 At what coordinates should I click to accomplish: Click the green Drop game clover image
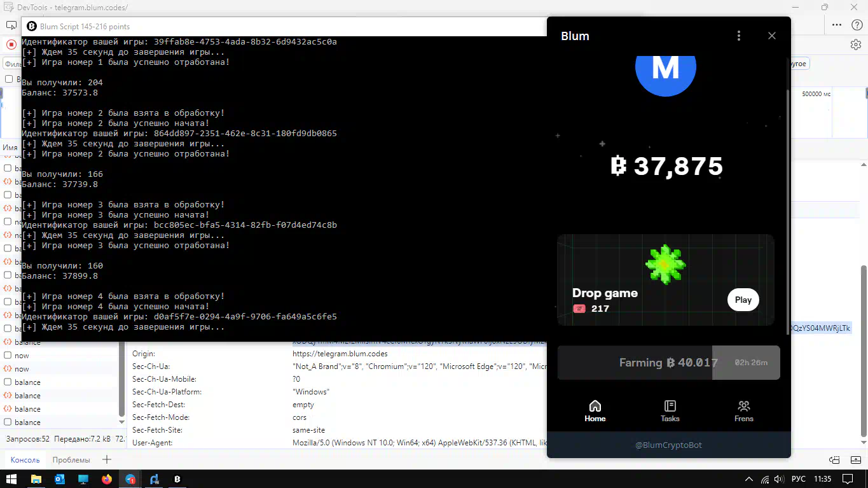[665, 264]
